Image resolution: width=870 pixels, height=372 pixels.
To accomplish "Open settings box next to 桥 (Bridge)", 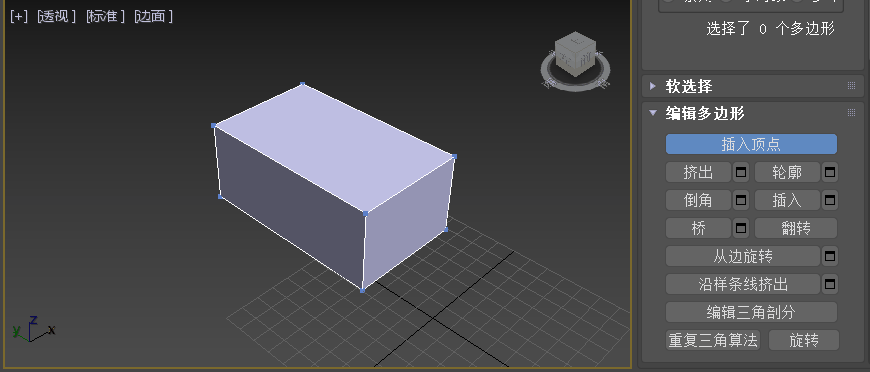I will click(x=741, y=228).
